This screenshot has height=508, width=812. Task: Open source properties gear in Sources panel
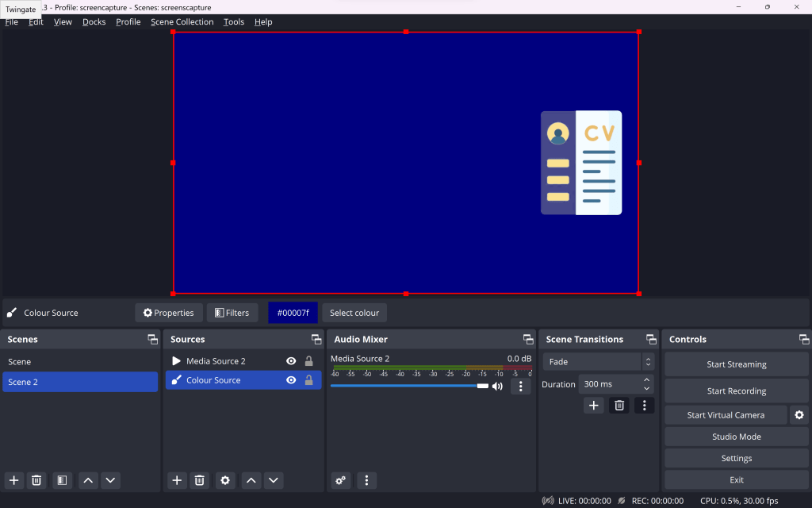coord(225,480)
